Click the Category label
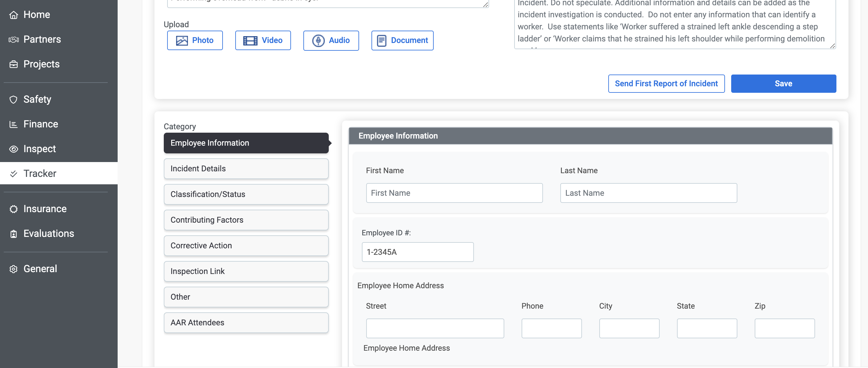868x368 pixels. pyautogui.click(x=180, y=126)
